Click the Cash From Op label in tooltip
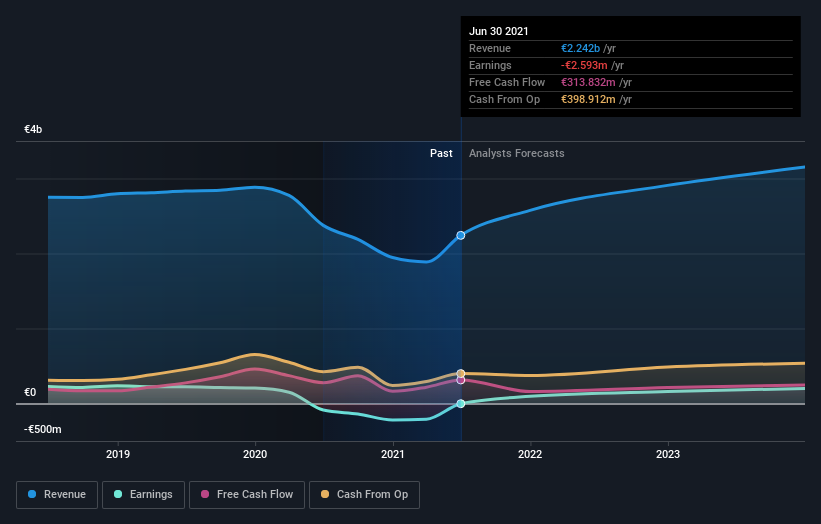This screenshot has height=524, width=821. pos(504,99)
